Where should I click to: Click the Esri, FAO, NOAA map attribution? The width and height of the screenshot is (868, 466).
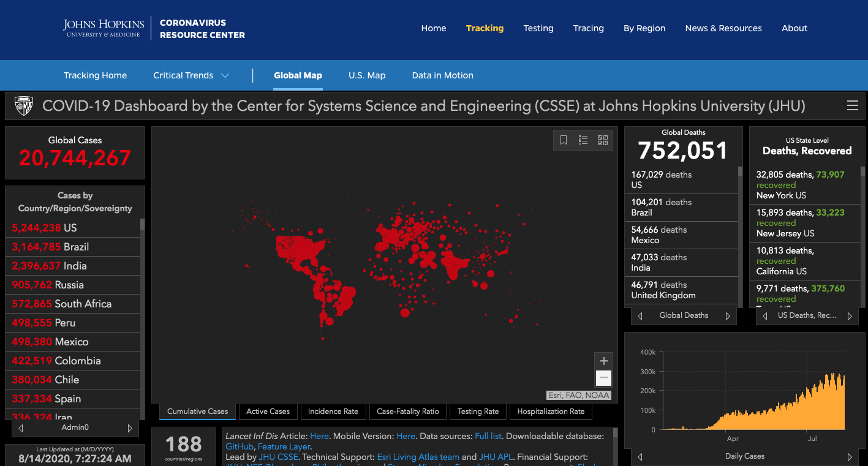(x=579, y=395)
